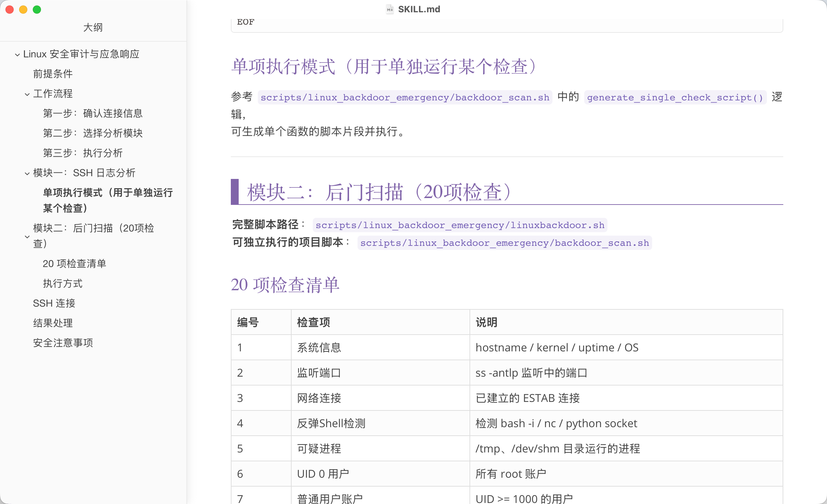Click the linuxbackdoor.sh script path code
Screen dimensions: 827x504
[460, 225]
